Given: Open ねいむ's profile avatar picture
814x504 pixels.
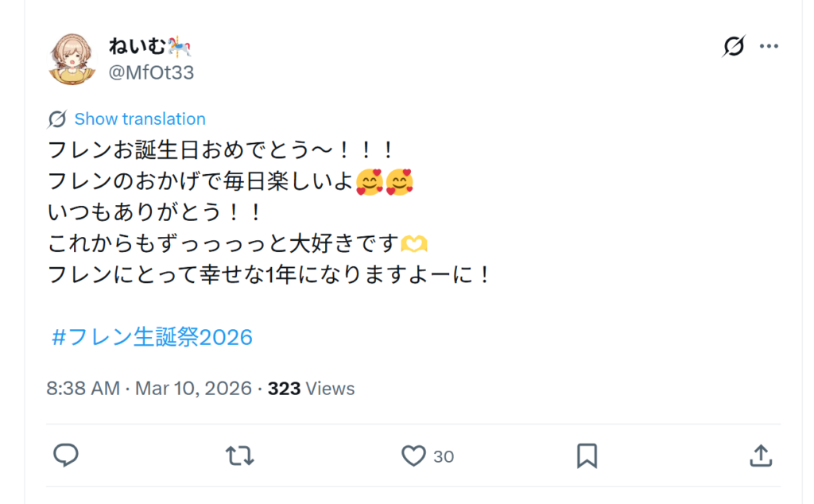Looking at the screenshot, I should pyautogui.click(x=72, y=59).
